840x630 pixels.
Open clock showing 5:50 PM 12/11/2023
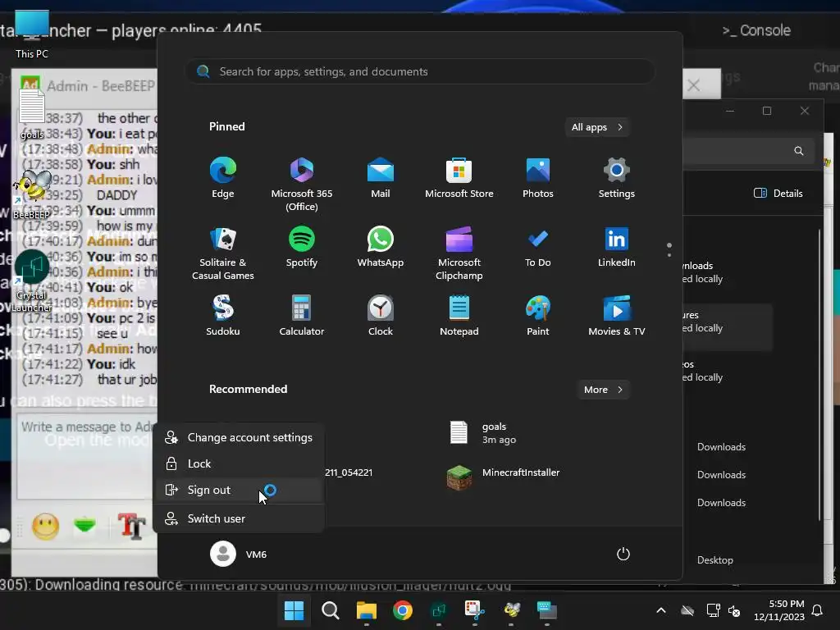(x=779, y=610)
